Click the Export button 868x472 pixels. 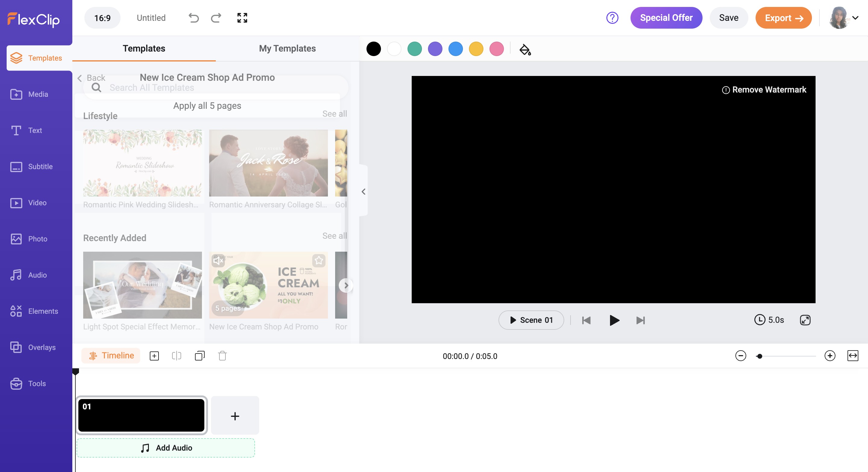tap(783, 18)
